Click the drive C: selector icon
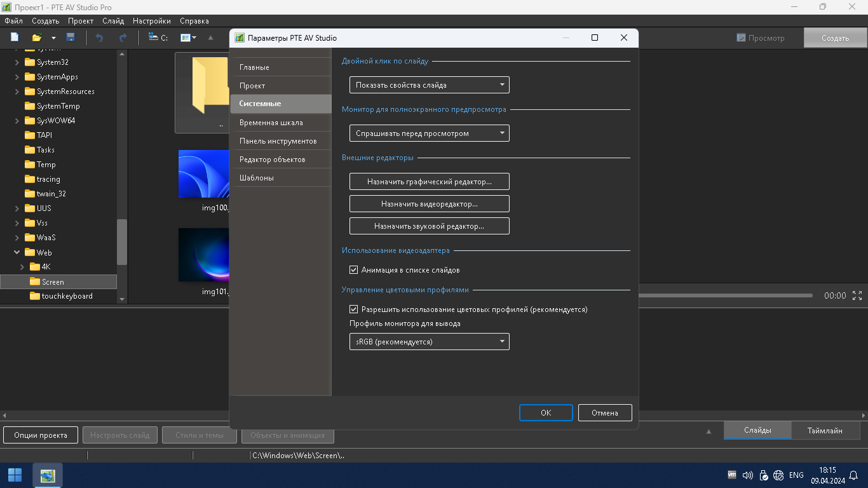The image size is (868, 488). [x=158, y=37]
